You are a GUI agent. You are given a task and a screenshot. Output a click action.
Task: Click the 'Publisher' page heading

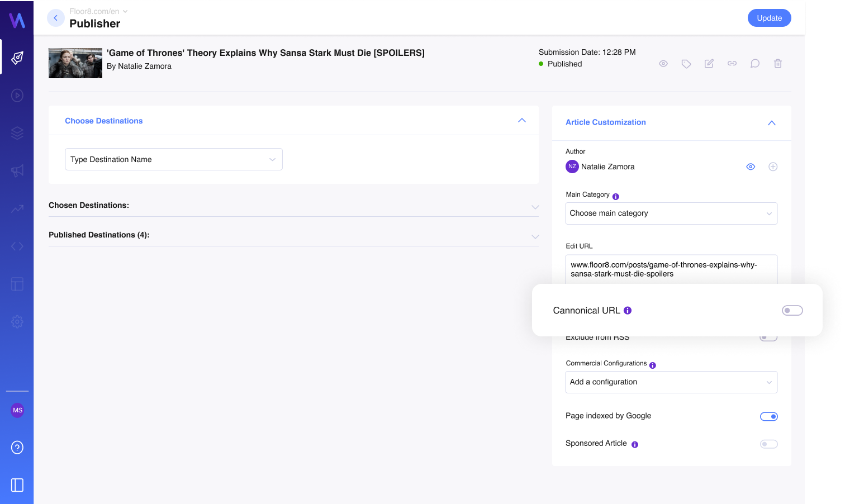point(95,23)
